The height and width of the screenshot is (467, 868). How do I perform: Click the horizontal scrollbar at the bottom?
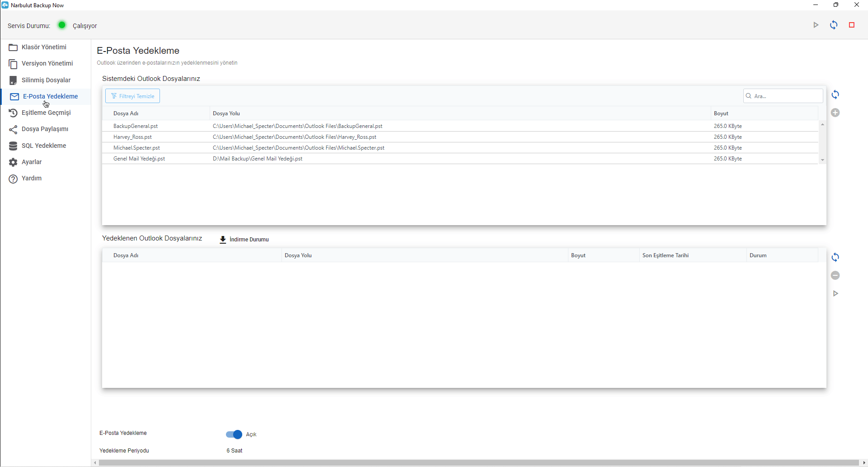[478, 462]
